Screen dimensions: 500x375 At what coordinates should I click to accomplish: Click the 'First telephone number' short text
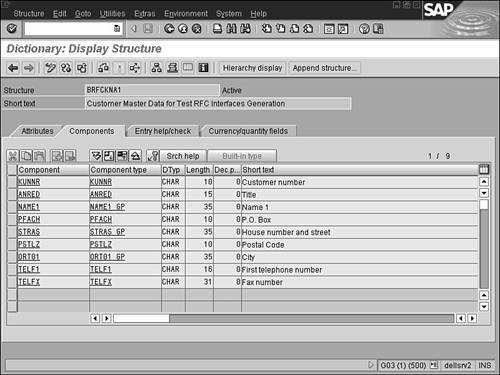click(x=282, y=270)
